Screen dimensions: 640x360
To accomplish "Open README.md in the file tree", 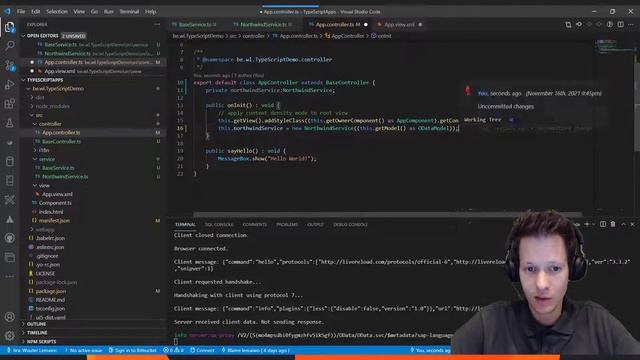I will point(50,300).
